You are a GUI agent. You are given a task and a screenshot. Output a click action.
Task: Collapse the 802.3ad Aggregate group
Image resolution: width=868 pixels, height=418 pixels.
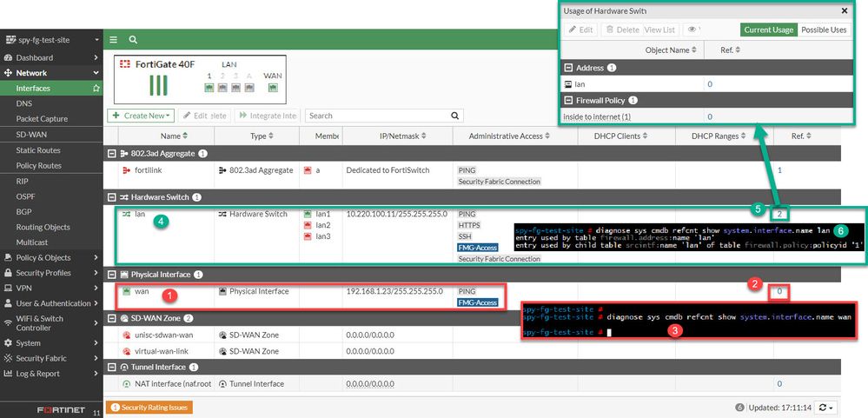tap(112, 153)
